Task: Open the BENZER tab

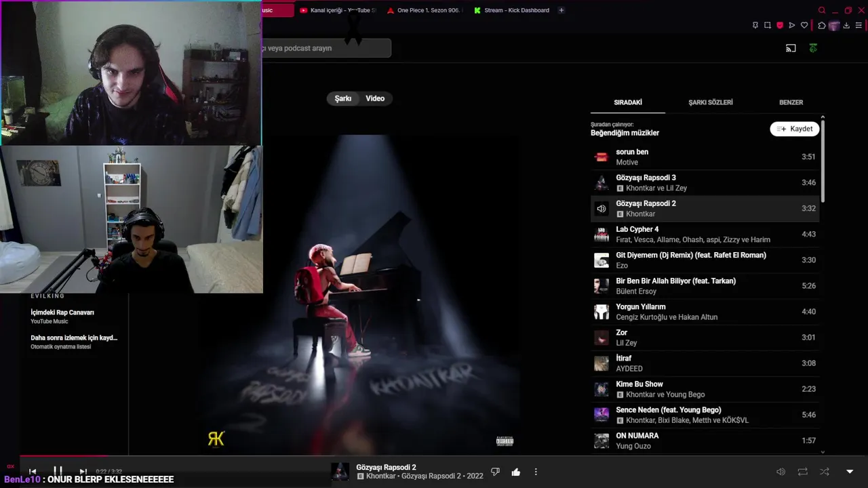Action: click(791, 102)
